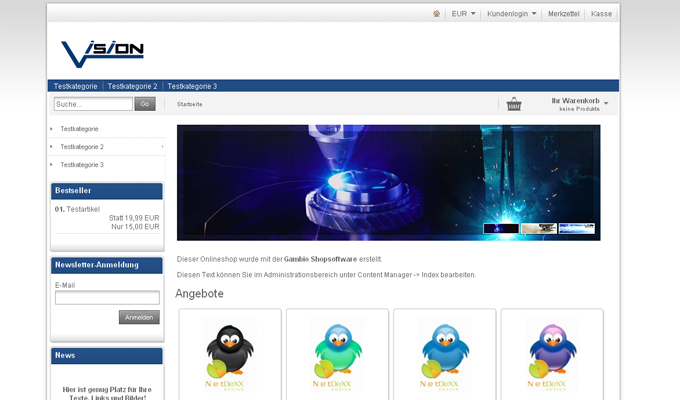Open the black bird product image

point(230,355)
